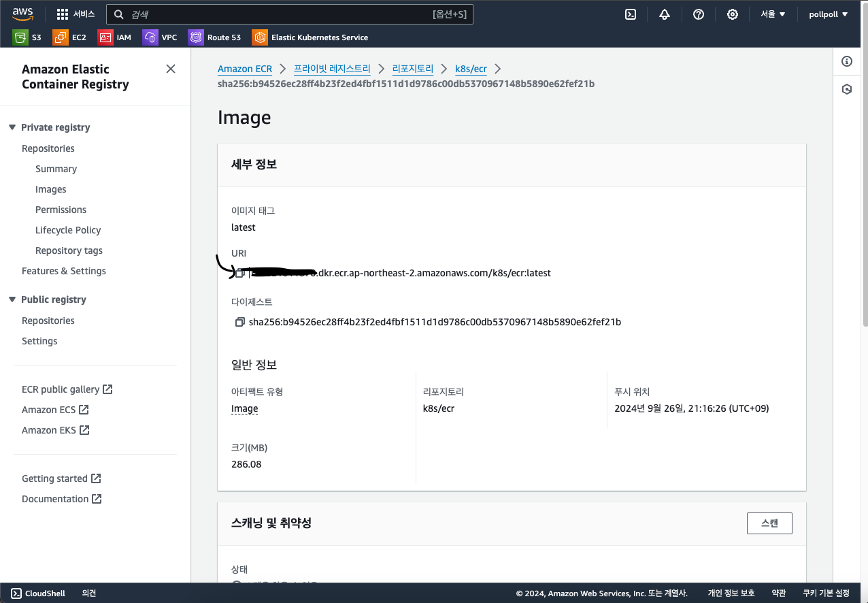Click the k8s/ecr repository value

click(439, 408)
